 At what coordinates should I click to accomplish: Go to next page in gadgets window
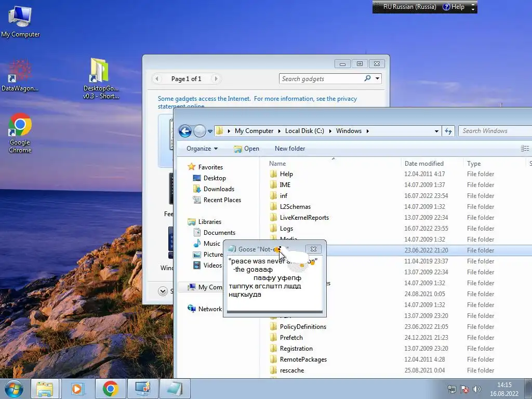click(216, 79)
